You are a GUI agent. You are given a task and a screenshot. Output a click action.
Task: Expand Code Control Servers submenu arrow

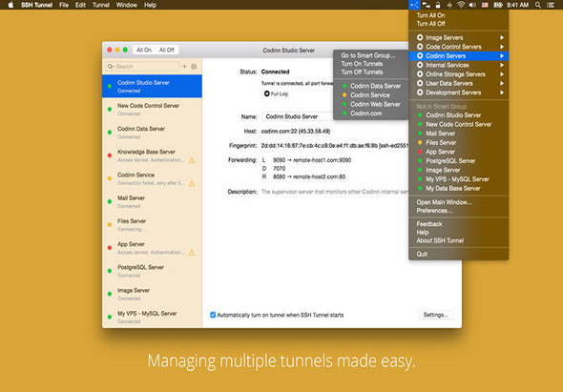502,47
